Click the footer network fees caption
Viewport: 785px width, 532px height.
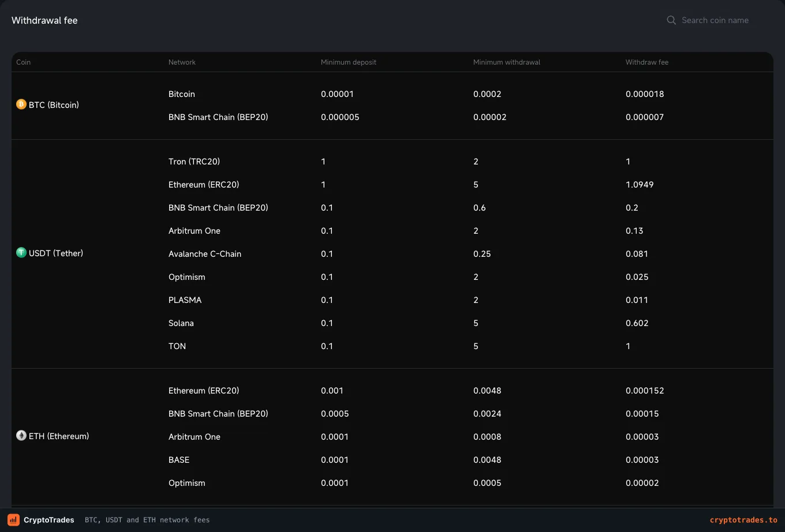coord(147,520)
